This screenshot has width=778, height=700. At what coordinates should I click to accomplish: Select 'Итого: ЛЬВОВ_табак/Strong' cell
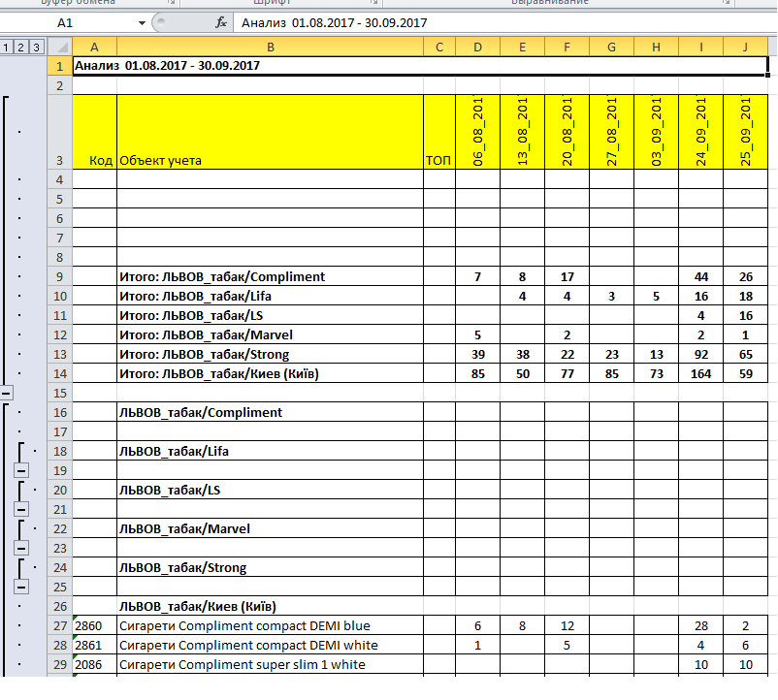coord(271,355)
